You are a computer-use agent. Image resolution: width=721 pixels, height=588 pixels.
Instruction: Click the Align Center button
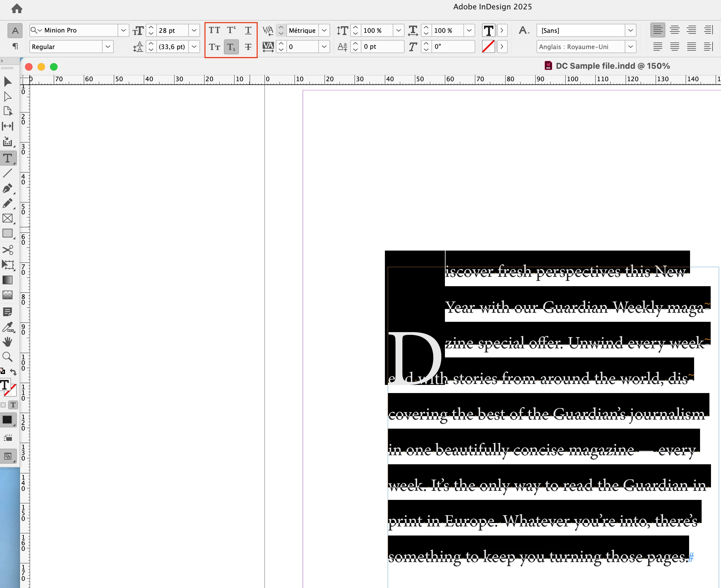(674, 30)
